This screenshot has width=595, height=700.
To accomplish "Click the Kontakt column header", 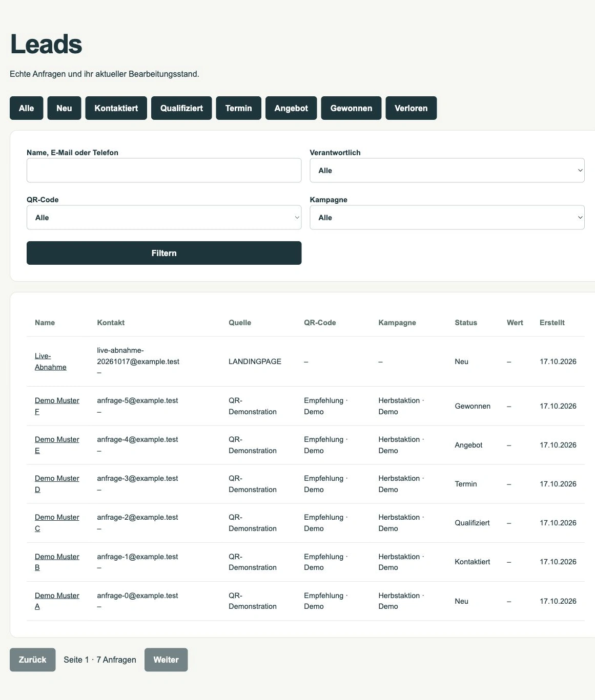I will point(111,323).
